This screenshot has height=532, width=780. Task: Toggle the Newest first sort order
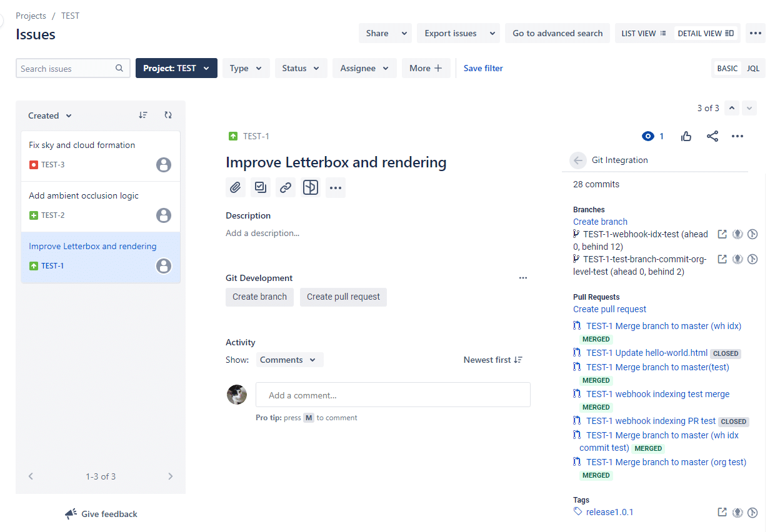[492, 360]
